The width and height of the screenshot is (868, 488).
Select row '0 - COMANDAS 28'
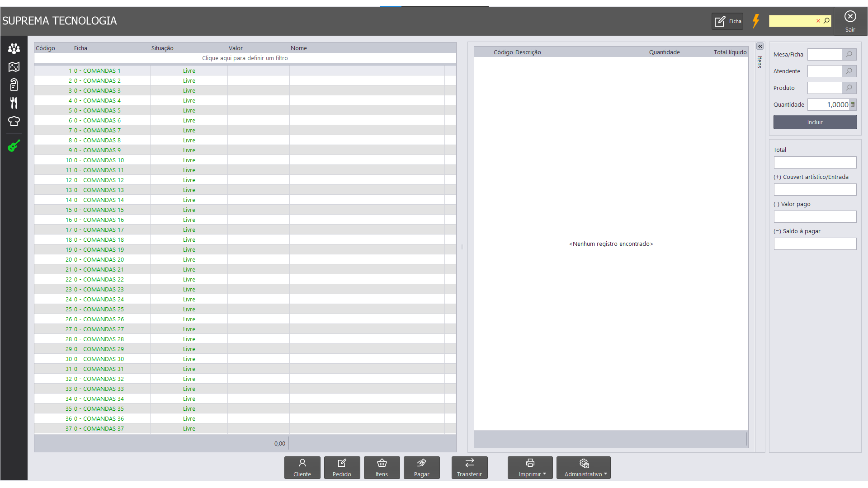tap(245, 339)
